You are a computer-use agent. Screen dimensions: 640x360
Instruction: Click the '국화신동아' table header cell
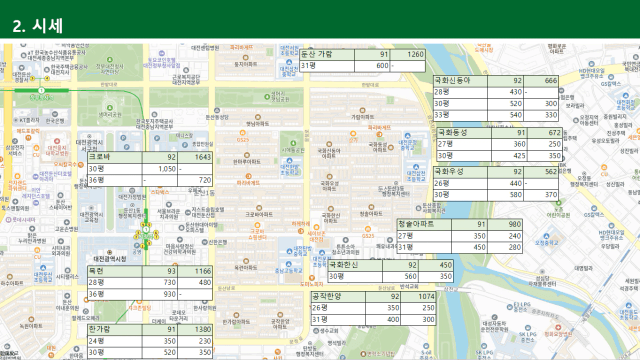pos(460,81)
